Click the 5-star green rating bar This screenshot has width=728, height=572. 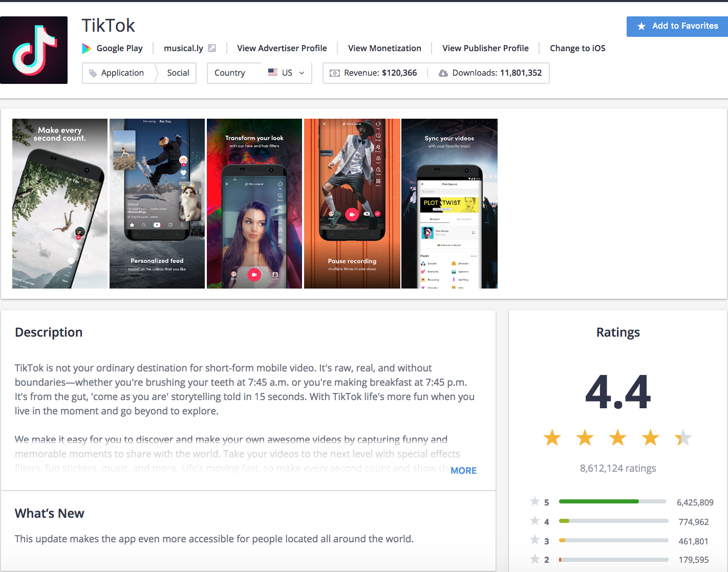(x=613, y=501)
